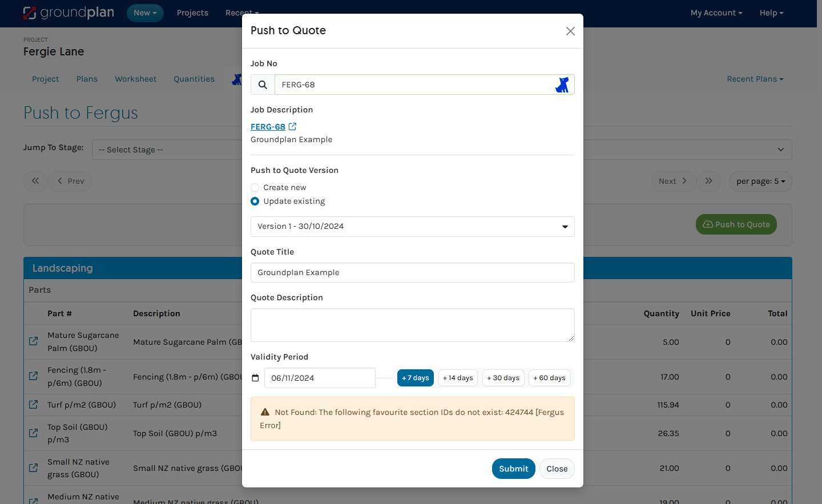Screen dimensions: 822x504
Task: Set validity to +7 days
Action: click(x=416, y=378)
